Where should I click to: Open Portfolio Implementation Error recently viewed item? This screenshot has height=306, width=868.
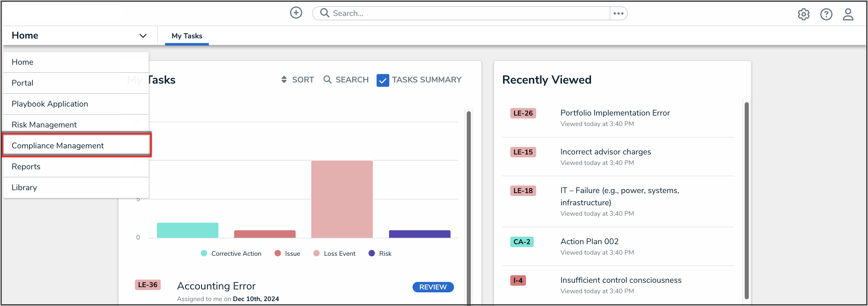click(615, 113)
